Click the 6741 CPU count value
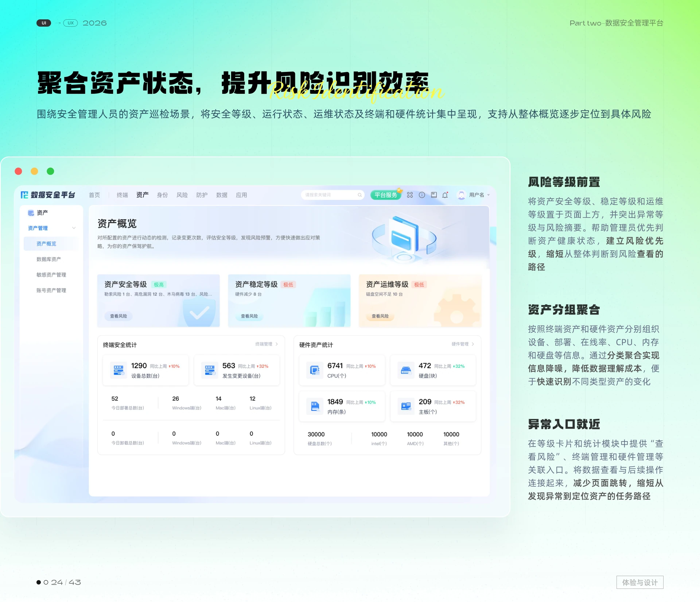Image resolution: width=700 pixels, height=602 pixels. 335,366
